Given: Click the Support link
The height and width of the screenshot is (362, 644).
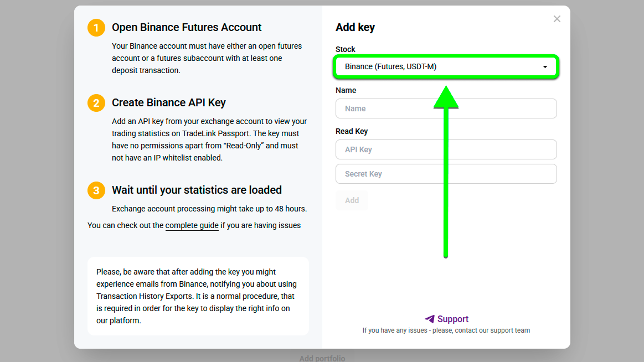Looking at the screenshot, I should (x=452, y=319).
